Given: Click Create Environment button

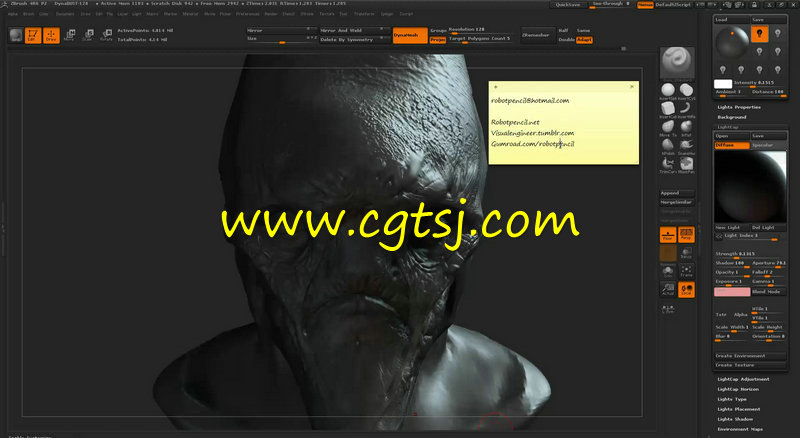Looking at the screenshot, I should click(750, 356).
